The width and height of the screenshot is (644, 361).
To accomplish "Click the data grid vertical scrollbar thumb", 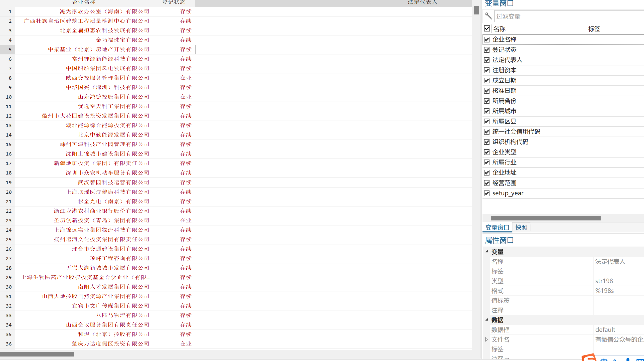I will 476,10.
